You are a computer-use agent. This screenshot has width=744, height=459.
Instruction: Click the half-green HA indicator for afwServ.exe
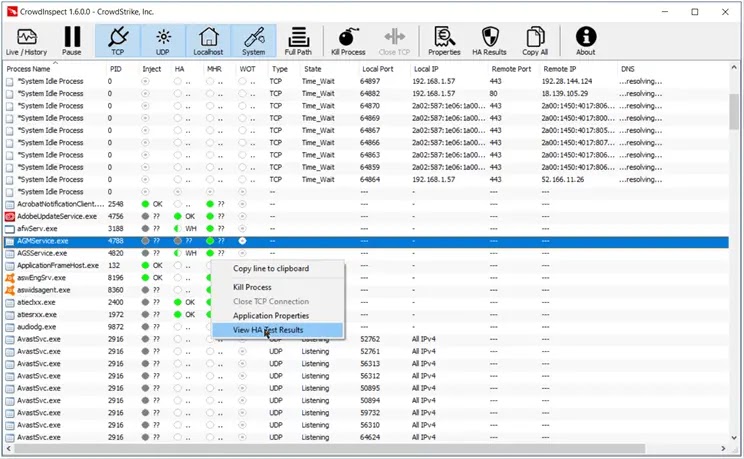pyautogui.click(x=178, y=229)
